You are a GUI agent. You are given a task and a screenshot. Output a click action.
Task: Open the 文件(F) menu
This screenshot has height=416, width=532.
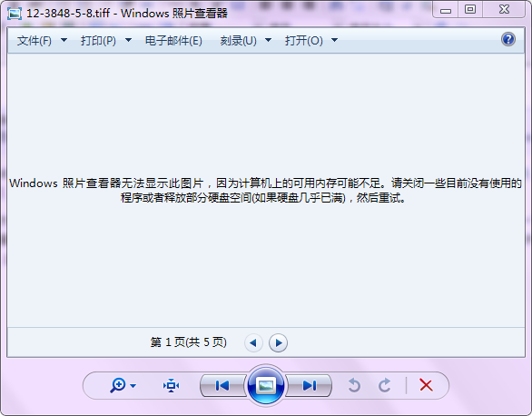point(34,41)
